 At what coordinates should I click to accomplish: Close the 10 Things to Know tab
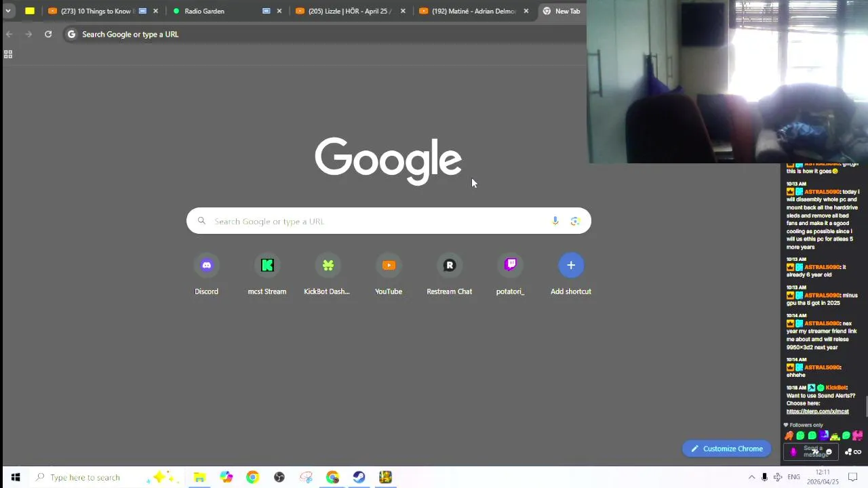click(x=155, y=11)
